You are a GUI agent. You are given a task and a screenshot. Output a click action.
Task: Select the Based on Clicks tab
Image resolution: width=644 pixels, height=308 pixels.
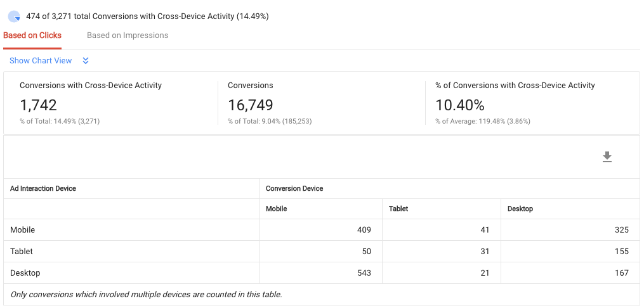point(32,35)
